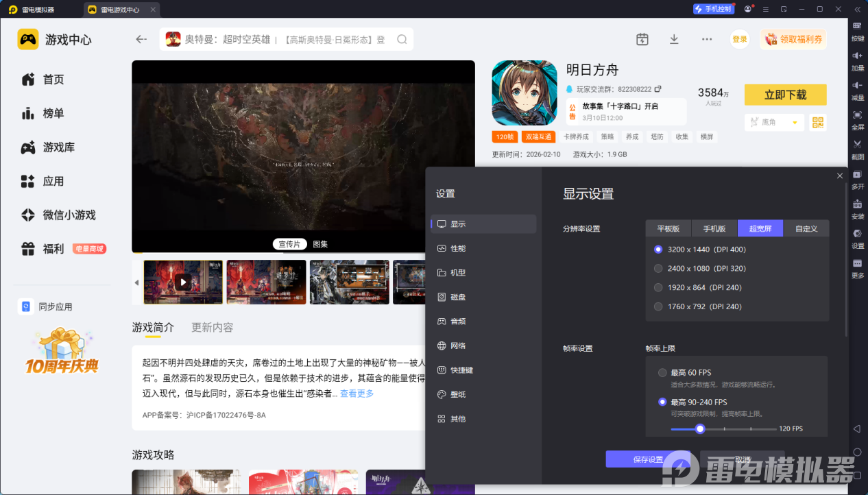Switch resolution tab to 平板版
Image resolution: width=868 pixels, height=495 pixels.
668,228
